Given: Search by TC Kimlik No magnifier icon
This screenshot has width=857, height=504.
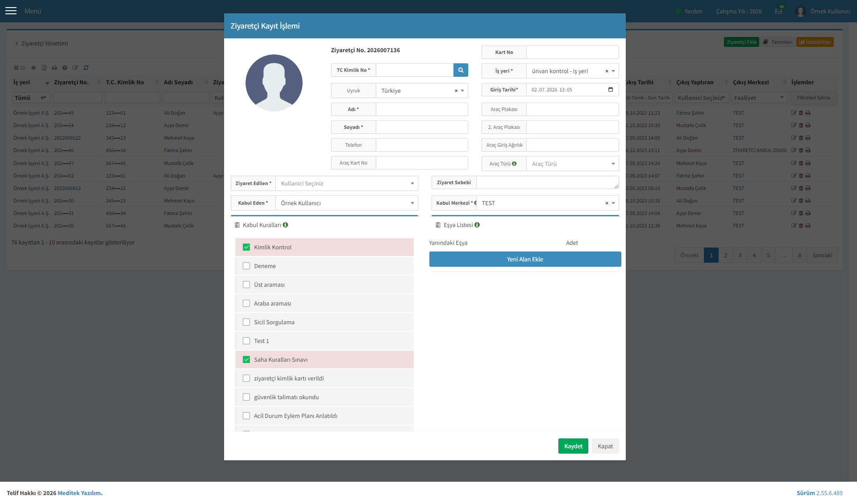Looking at the screenshot, I should coord(461,70).
